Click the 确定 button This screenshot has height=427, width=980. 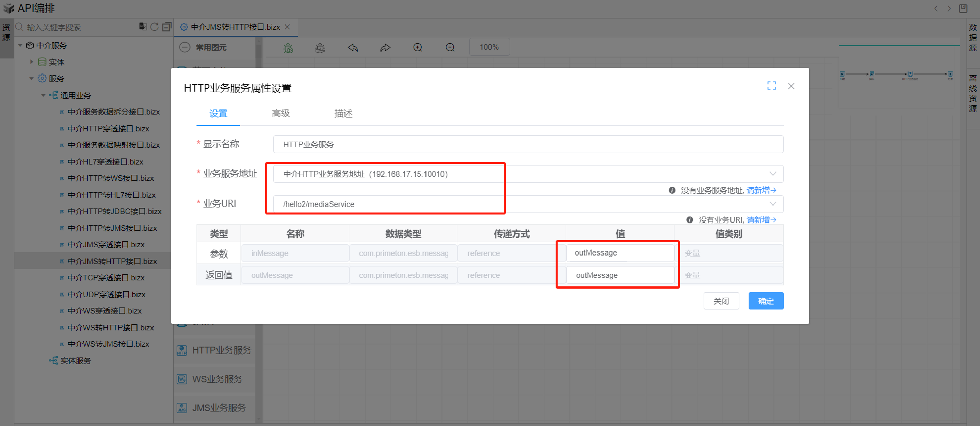(x=766, y=301)
